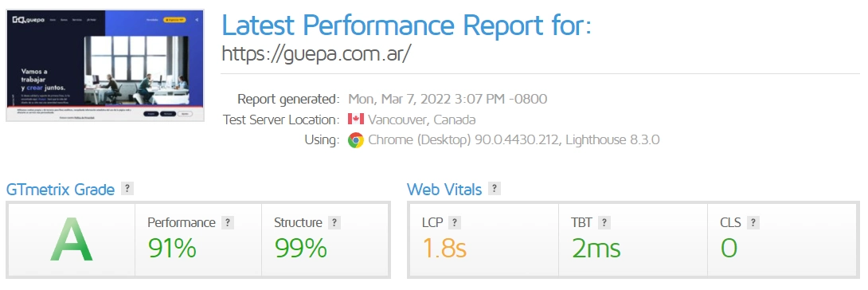This screenshot has width=868, height=290.
Task: Click the Web Vitals heading
Action: click(444, 190)
